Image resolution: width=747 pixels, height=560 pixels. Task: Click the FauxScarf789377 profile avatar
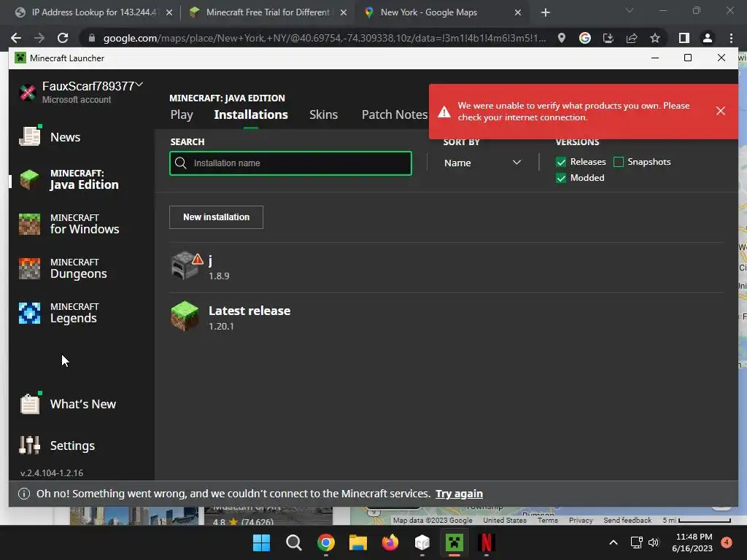pos(28,93)
